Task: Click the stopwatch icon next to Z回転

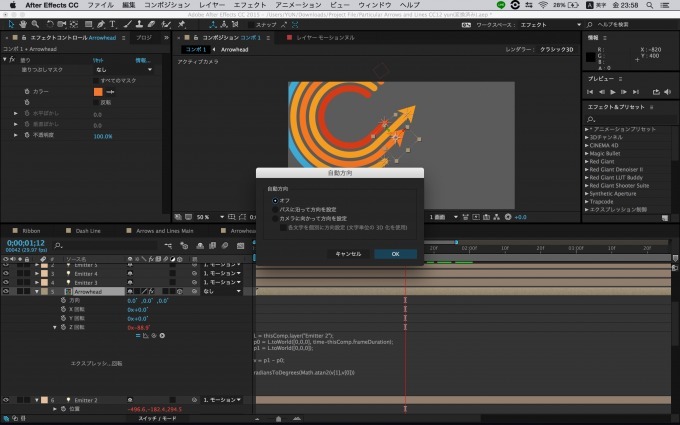Action: 61,327
